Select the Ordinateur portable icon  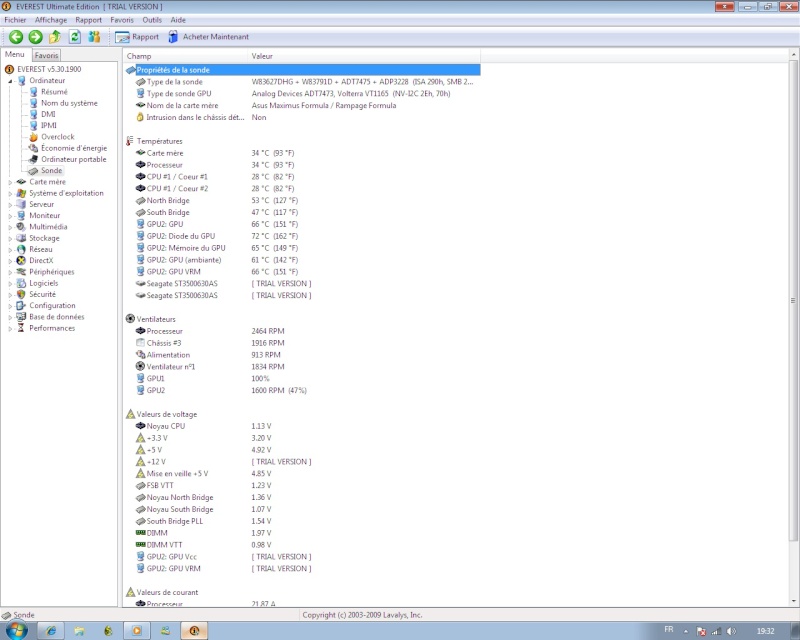point(33,159)
